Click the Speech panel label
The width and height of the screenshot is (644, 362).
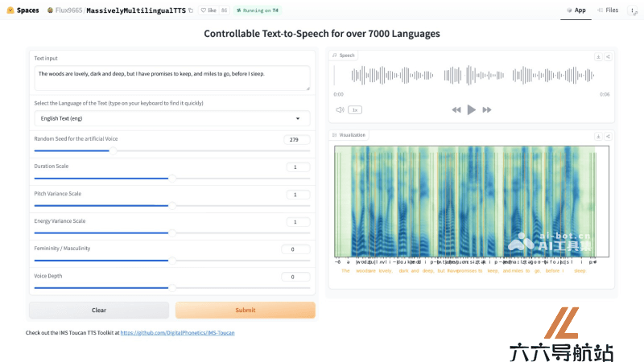click(344, 56)
